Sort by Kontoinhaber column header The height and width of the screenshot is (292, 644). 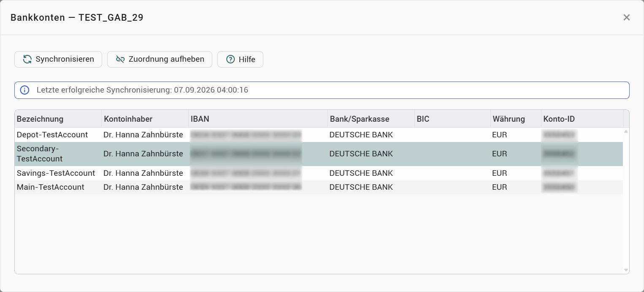(145, 119)
